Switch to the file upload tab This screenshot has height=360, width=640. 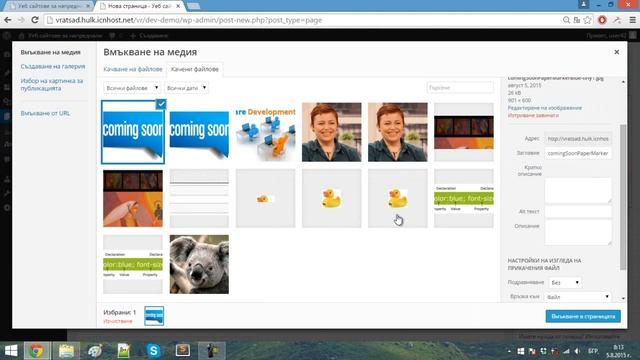pos(133,69)
